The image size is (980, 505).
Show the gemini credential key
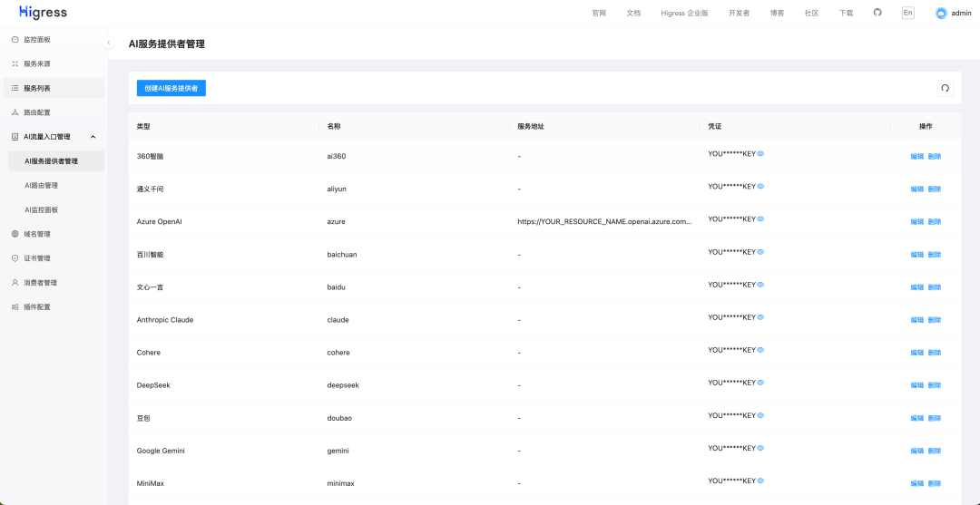click(x=760, y=448)
